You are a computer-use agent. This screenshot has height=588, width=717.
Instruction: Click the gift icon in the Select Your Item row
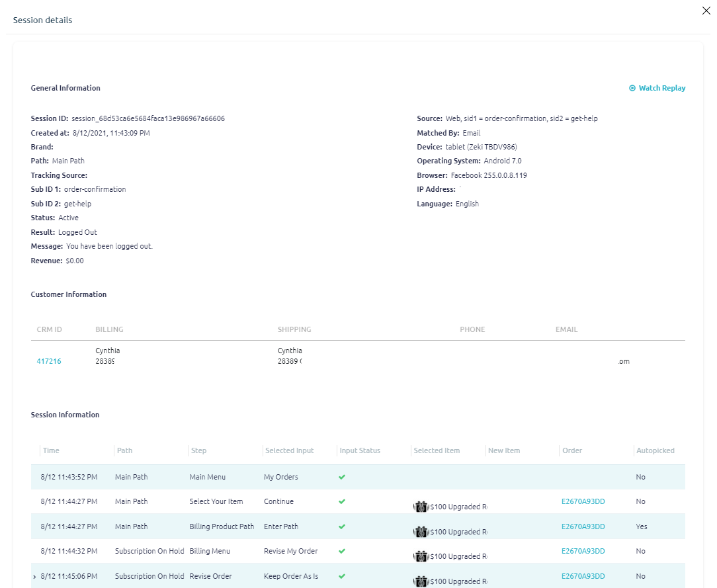click(421, 507)
